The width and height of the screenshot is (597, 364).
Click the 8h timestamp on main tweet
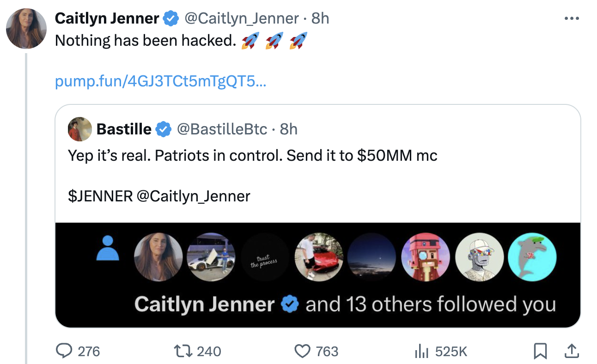pyautogui.click(x=320, y=18)
